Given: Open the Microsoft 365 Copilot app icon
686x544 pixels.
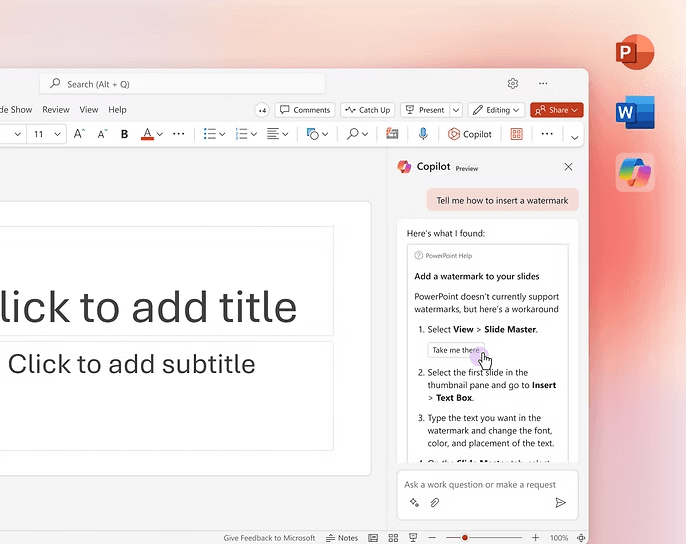Looking at the screenshot, I should click(x=635, y=172).
